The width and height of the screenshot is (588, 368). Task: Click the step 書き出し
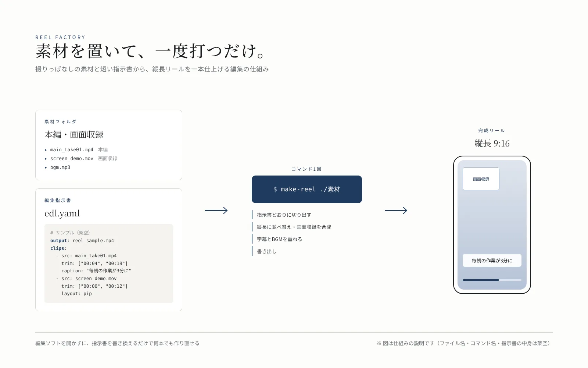click(266, 251)
